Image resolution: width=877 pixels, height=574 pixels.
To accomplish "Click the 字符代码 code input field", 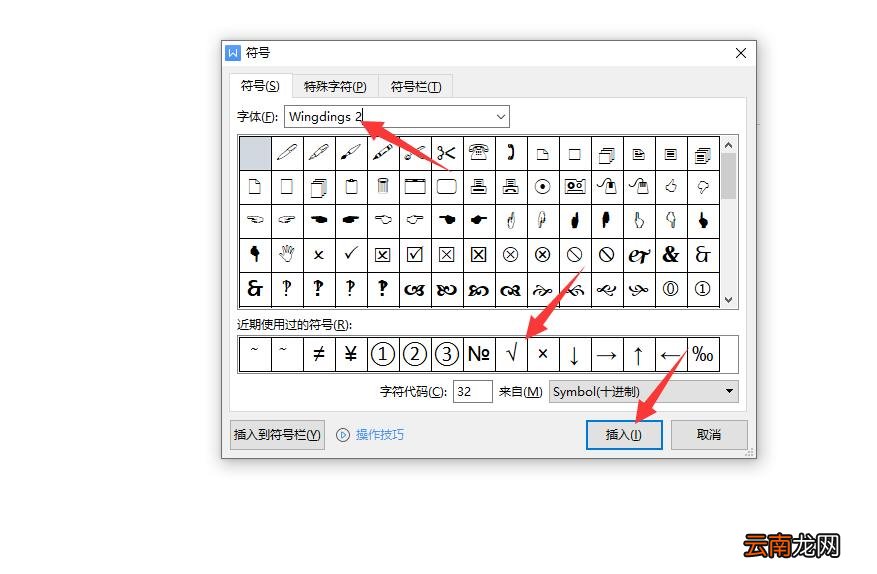I will (x=473, y=392).
